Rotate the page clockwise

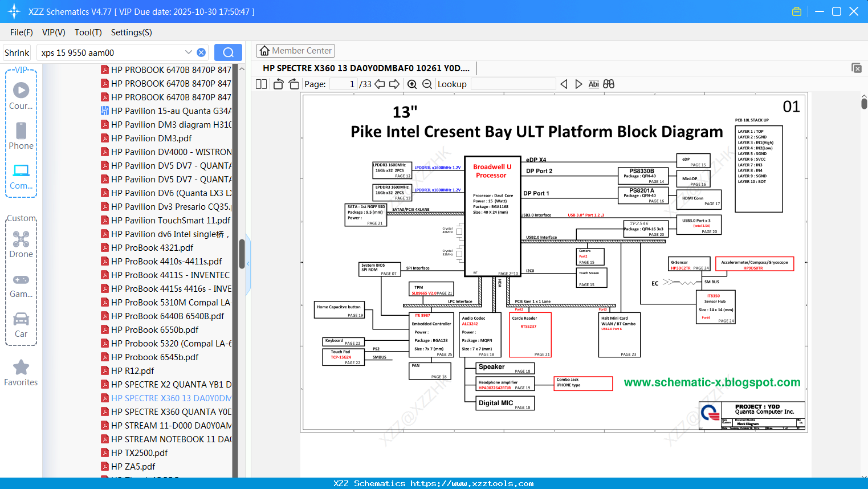tap(294, 84)
